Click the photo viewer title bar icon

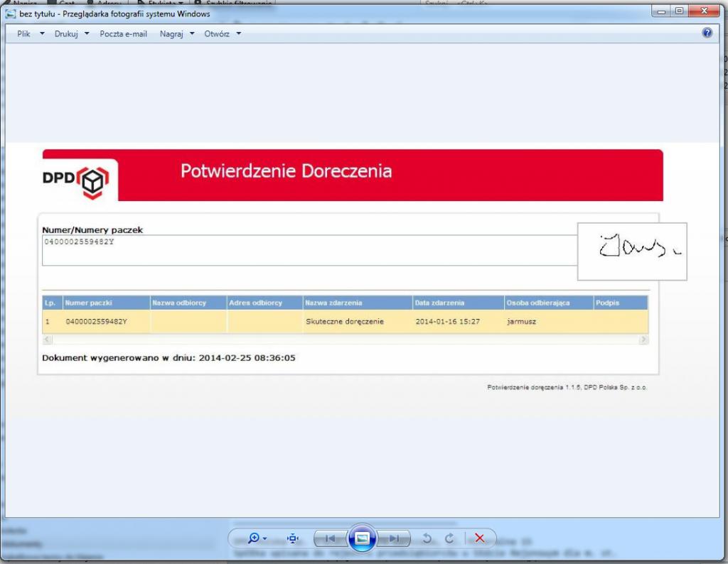pyautogui.click(x=10, y=14)
